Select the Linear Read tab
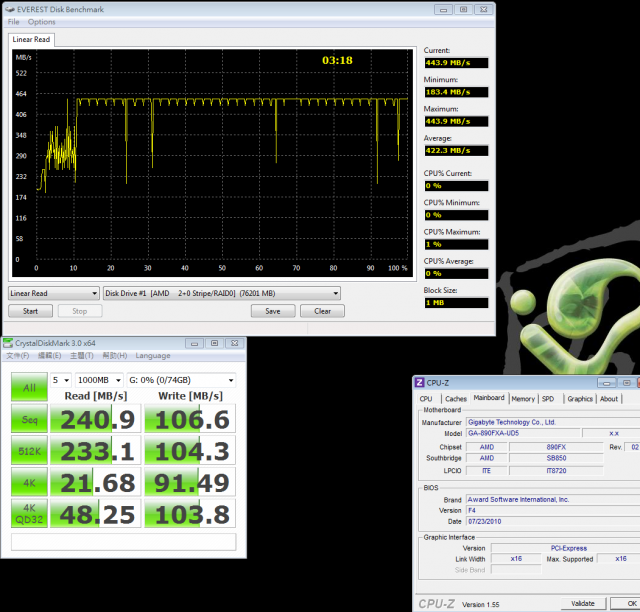The width and height of the screenshot is (640, 612). click(x=31, y=40)
